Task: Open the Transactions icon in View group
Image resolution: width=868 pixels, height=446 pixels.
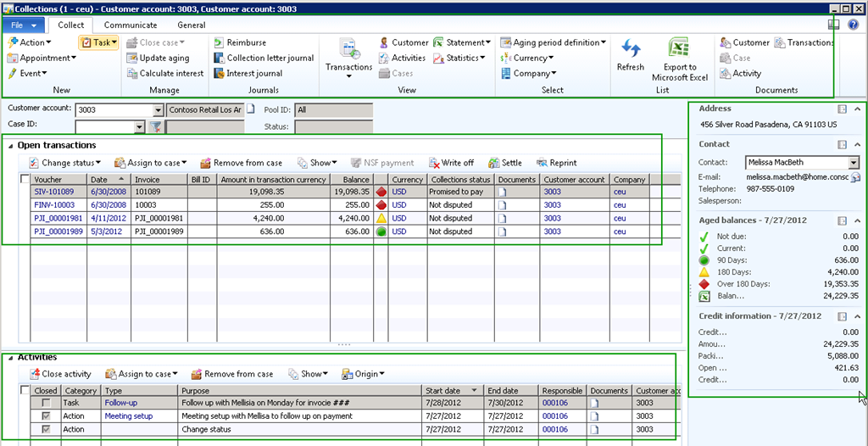Action: [x=348, y=49]
